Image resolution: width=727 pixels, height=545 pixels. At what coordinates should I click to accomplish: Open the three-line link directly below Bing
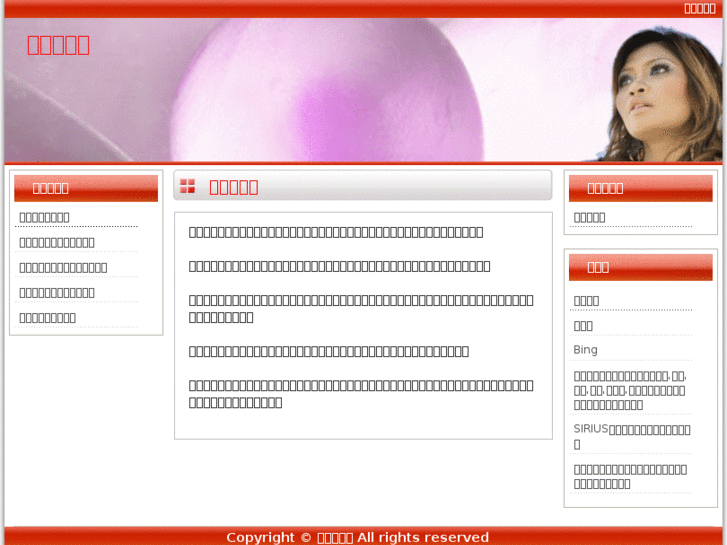click(x=630, y=390)
